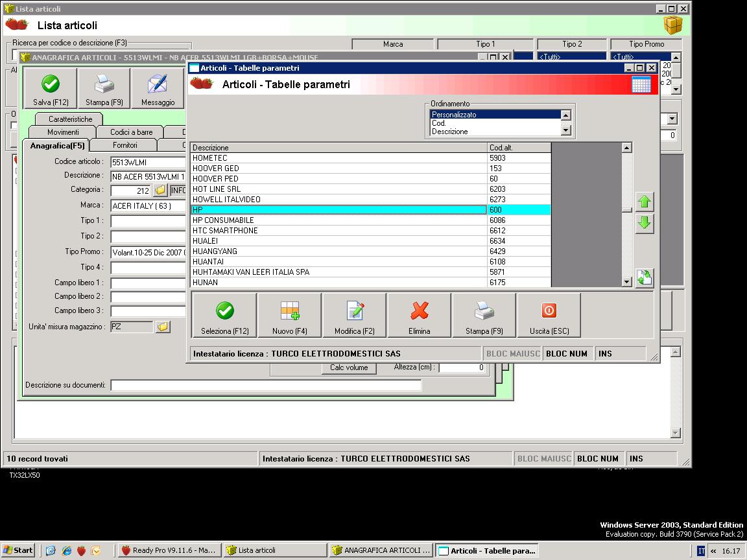Click the Marca filter column header

coord(393,44)
